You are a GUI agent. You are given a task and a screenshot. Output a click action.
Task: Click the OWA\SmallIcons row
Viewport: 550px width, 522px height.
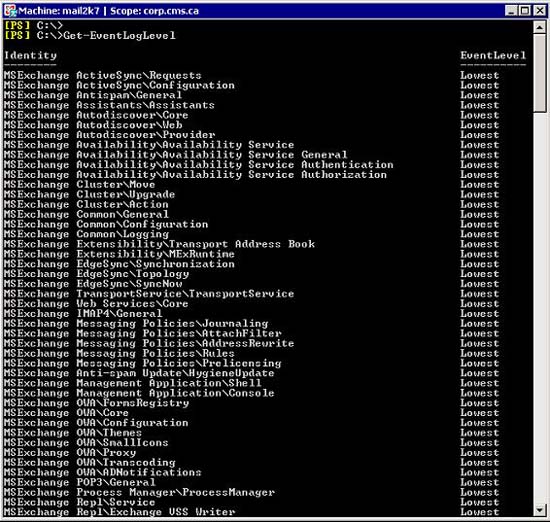tap(251, 442)
